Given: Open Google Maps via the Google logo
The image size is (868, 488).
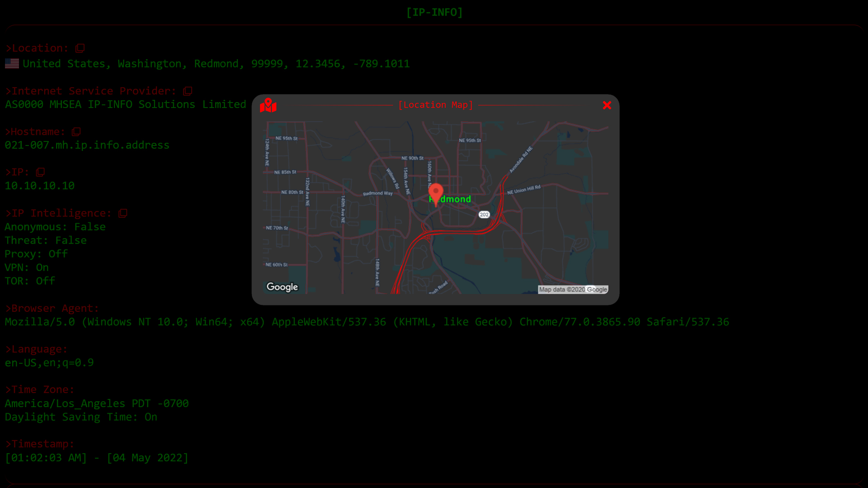Looking at the screenshot, I should click(282, 287).
